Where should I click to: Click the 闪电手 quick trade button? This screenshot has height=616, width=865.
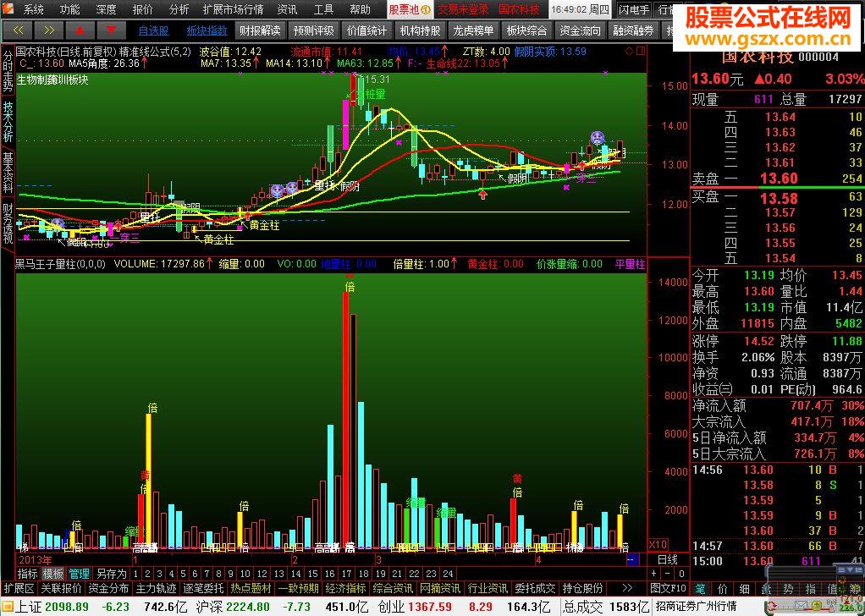pos(634,9)
